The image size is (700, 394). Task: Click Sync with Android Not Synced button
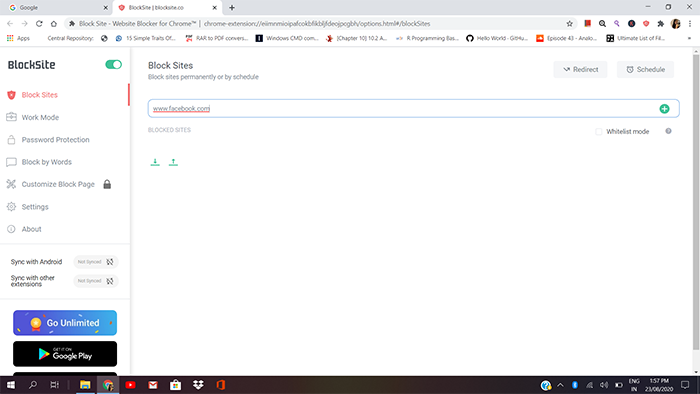96,262
